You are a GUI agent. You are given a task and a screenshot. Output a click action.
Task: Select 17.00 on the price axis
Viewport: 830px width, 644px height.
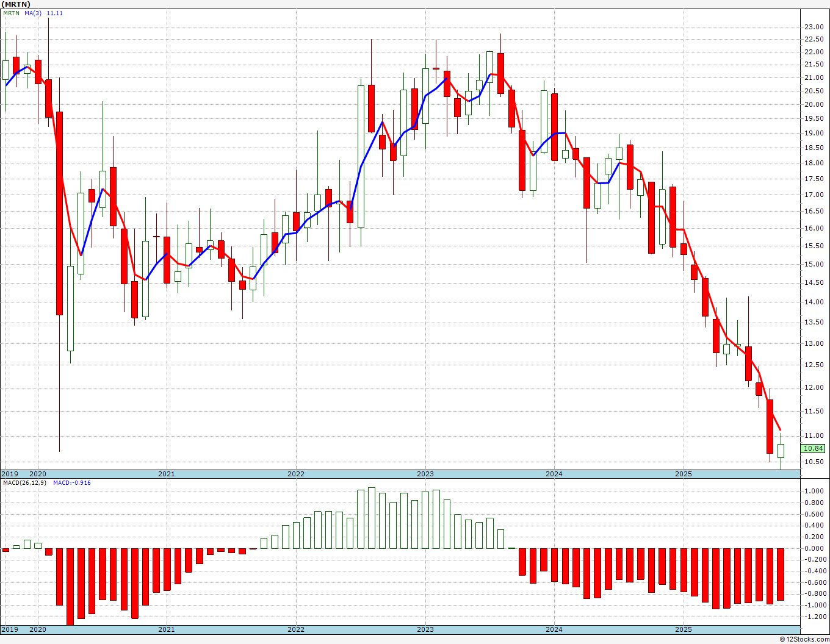coord(814,195)
